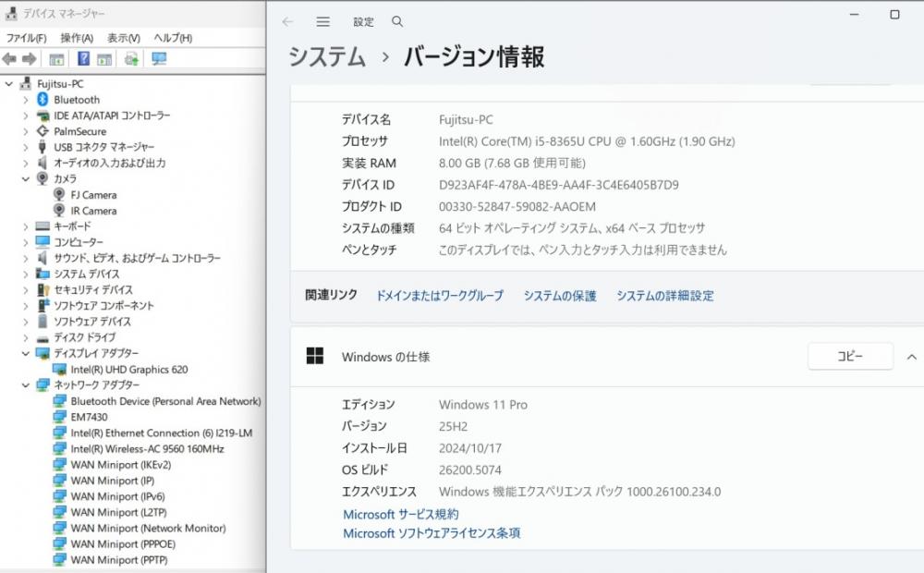Screen dimensions: 924x573
Task: Open Microsoft サービス規約 link
Action: [401, 514]
